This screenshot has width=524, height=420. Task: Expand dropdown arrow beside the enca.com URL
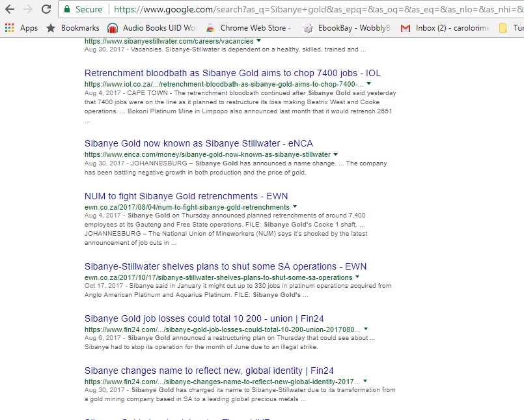pos(336,154)
